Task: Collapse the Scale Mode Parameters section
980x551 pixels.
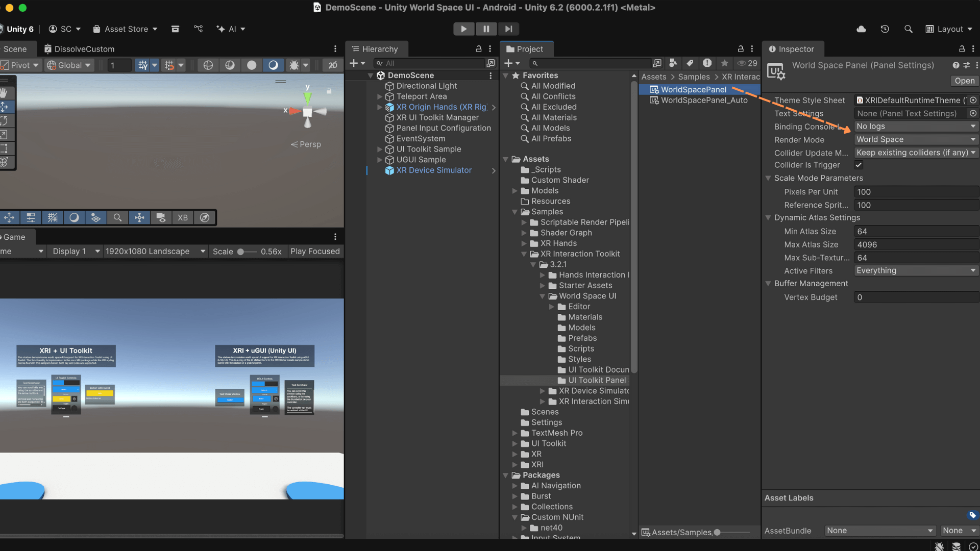Action: click(768, 178)
